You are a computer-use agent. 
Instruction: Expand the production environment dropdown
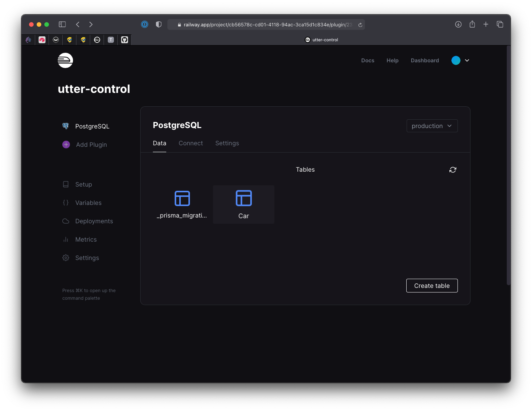pos(432,126)
